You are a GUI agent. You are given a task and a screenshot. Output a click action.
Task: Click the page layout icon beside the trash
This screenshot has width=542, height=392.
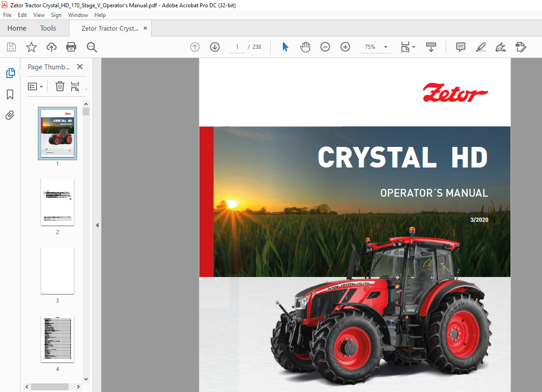[75, 86]
